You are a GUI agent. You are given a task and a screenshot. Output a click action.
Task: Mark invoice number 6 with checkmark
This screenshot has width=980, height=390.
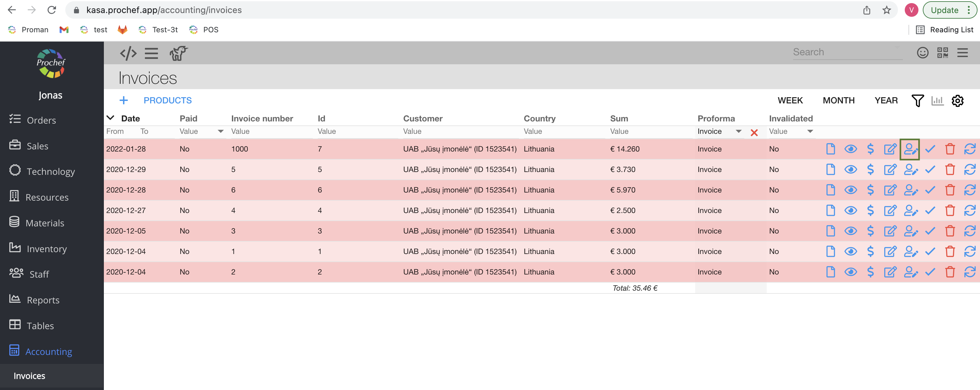pyautogui.click(x=930, y=190)
